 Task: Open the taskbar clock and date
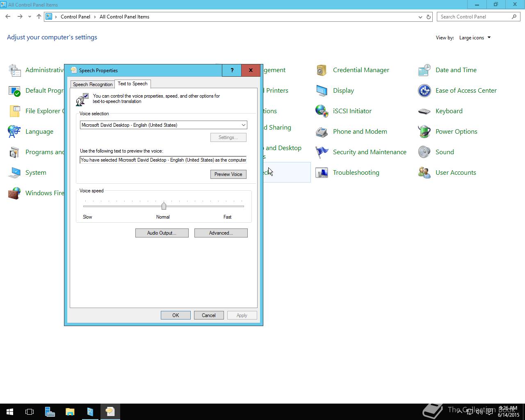tap(508, 412)
